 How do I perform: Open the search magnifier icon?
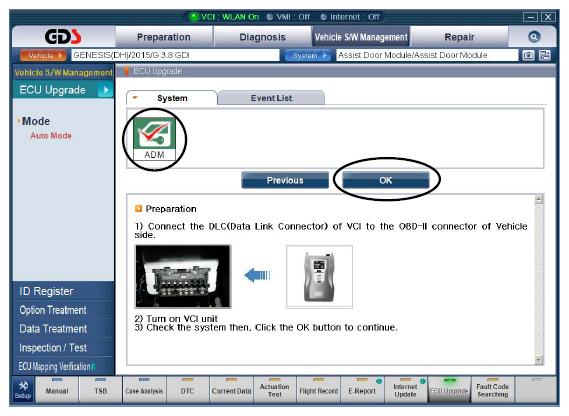point(534,37)
